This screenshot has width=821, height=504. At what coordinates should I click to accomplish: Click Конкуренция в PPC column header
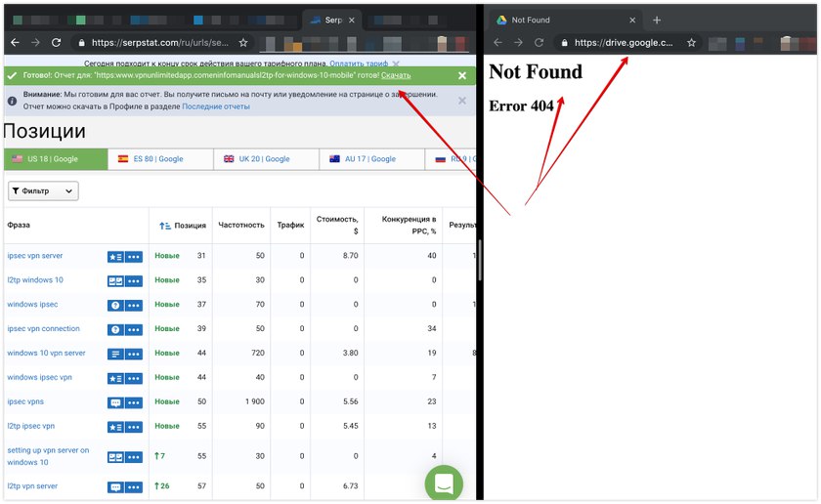409,225
